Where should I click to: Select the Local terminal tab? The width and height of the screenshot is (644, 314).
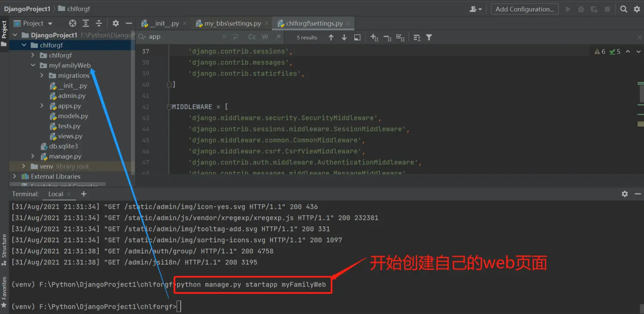(55, 194)
